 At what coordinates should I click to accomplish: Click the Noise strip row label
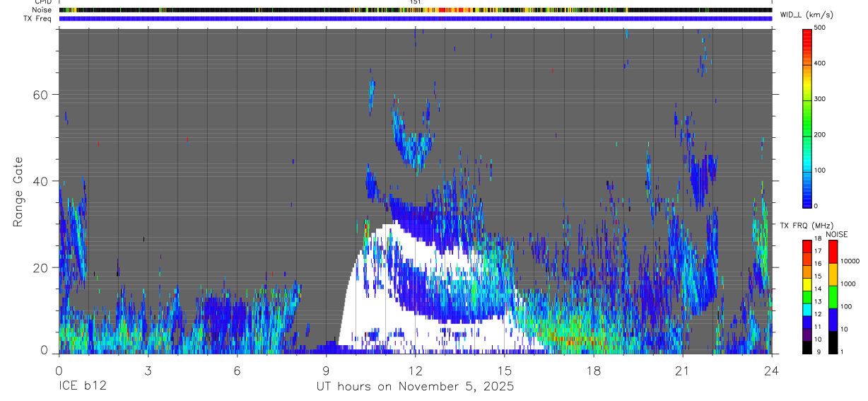pos(42,10)
